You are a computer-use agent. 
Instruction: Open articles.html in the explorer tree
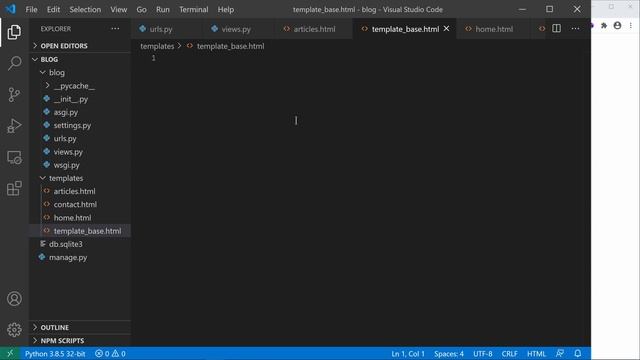(80, 191)
